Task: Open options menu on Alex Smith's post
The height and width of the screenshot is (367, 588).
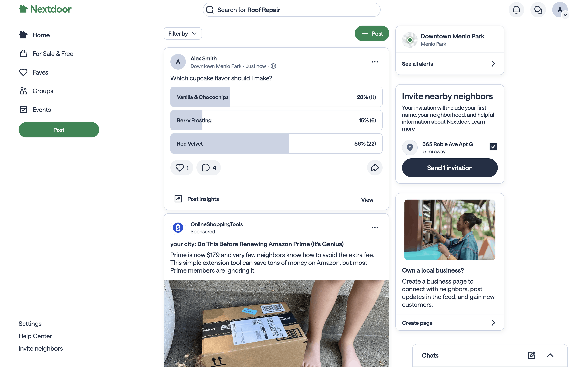Action: tap(375, 62)
